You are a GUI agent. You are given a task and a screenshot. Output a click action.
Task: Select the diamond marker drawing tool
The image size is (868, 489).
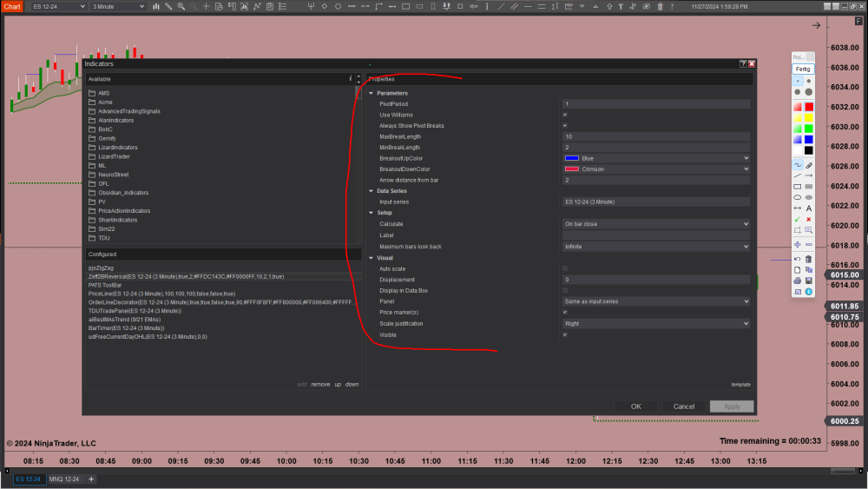[x=325, y=7]
